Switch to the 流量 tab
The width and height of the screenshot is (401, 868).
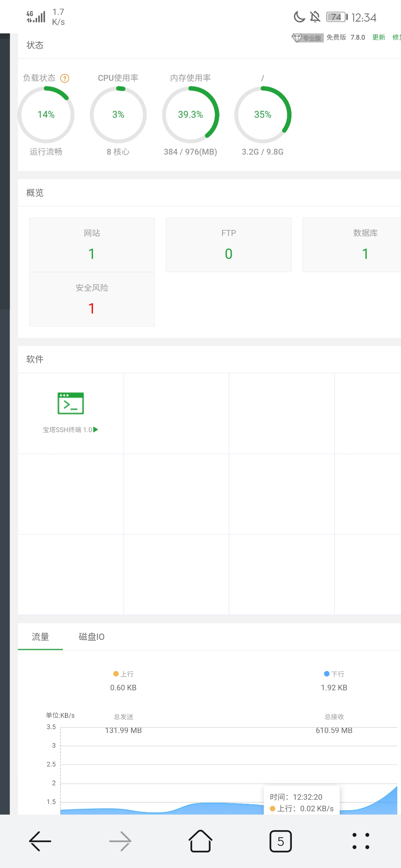tap(40, 637)
